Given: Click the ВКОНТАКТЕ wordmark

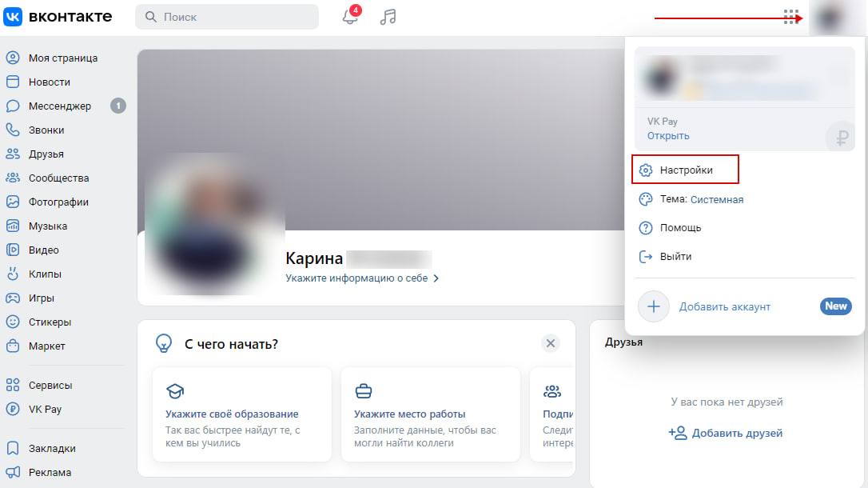Looking at the screenshot, I should [70, 17].
